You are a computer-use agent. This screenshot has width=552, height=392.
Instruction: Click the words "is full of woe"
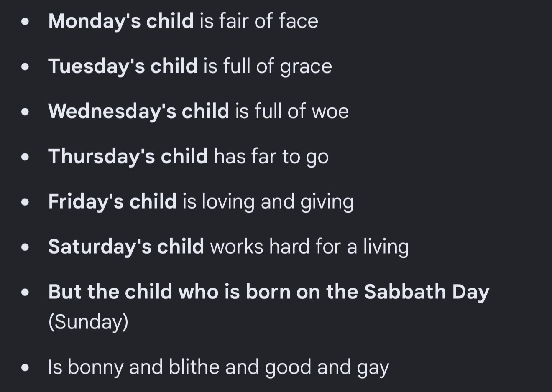292,111
